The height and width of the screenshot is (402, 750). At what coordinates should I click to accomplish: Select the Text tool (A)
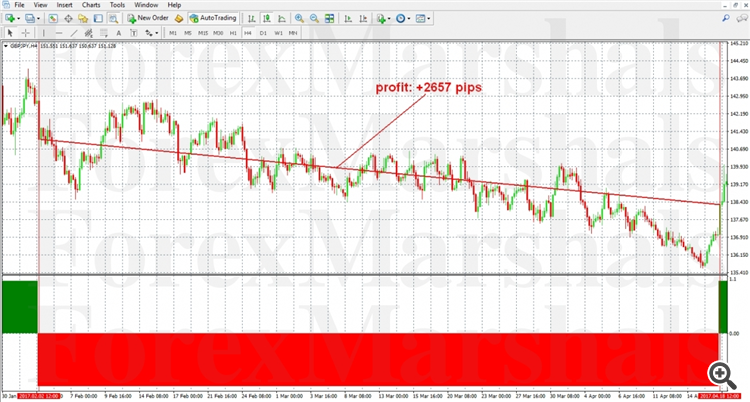pyautogui.click(x=119, y=33)
